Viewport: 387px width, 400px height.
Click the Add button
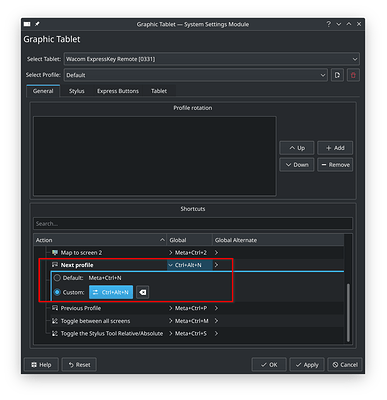tap(335, 148)
